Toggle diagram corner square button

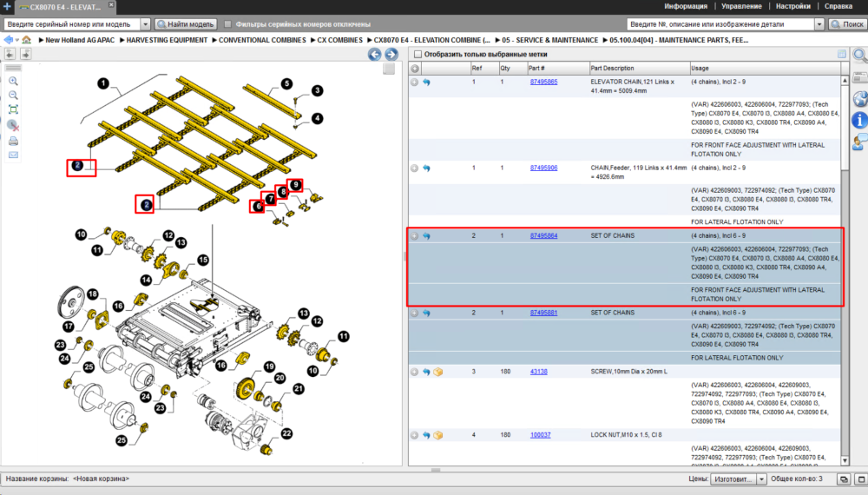pyautogui.click(x=389, y=69)
